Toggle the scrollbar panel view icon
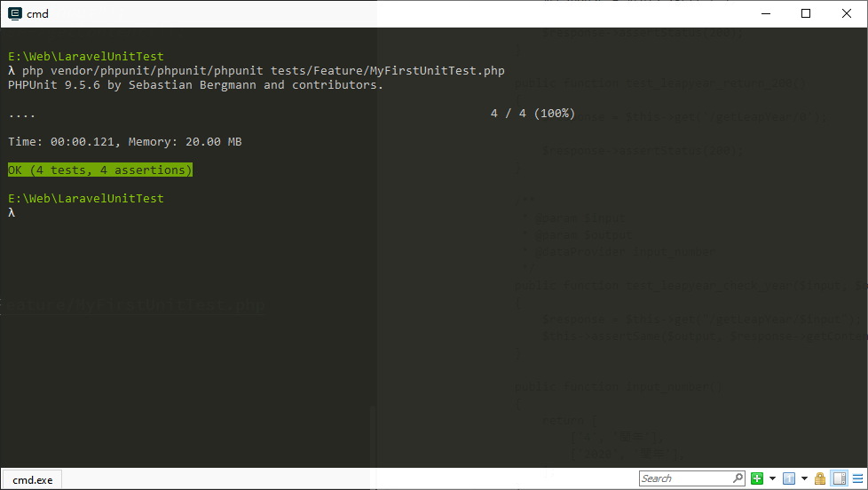The height and width of the screenshot is (490, 868). pyautogui.click(x=840, y=478)
